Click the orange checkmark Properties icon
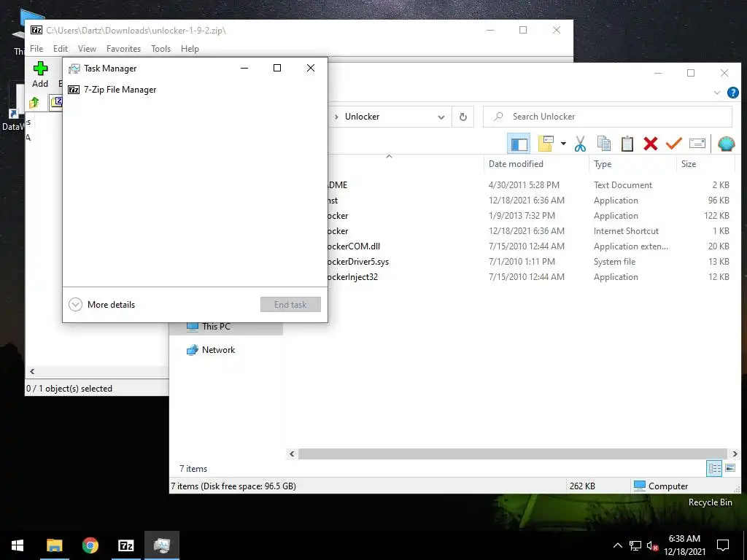Image resolution: width=747 pixels, height=560 pixels. [673, 144]
